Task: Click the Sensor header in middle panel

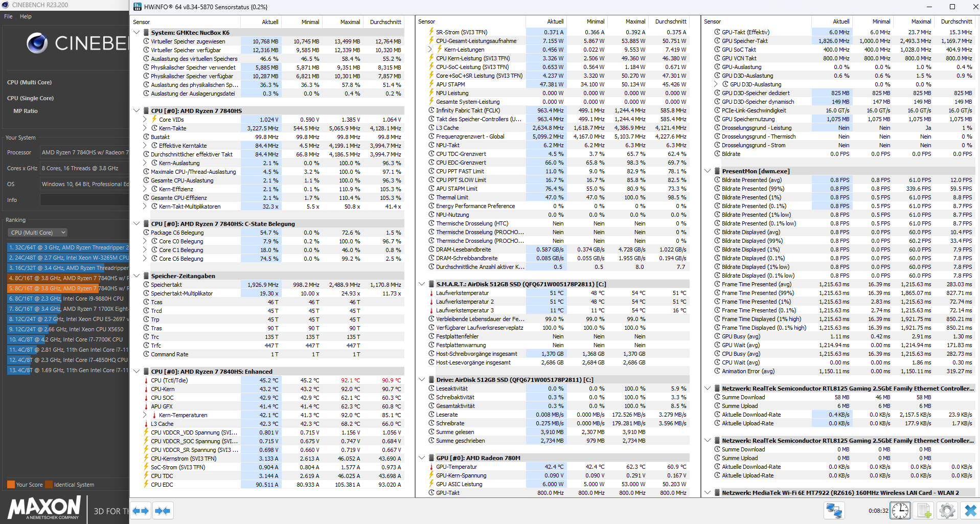Action: point(471,21)
